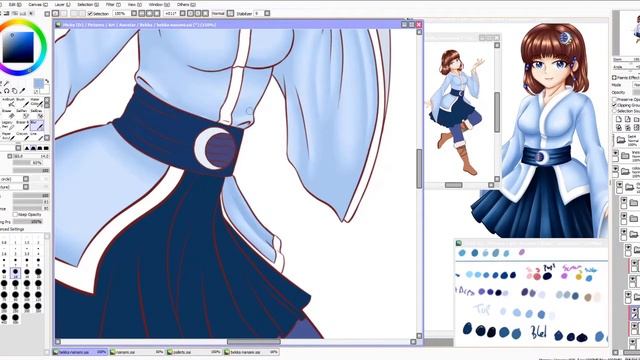Enable the Preserve Opacity checkbox
The image size is (640, 360).
click(x=615, y=100)
